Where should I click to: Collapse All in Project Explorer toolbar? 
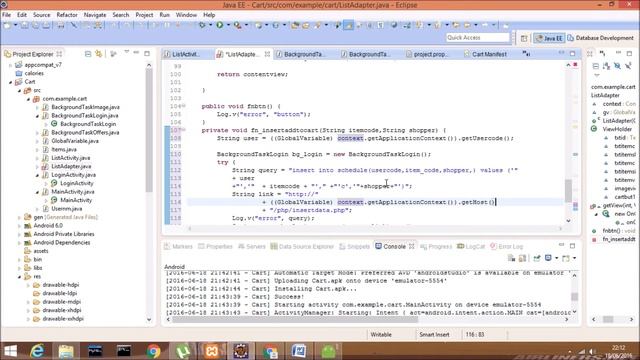pyautogui.click(x=88, y=54)
